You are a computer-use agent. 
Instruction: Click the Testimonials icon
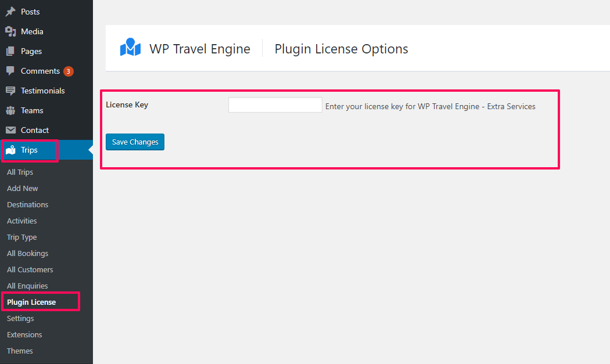pos(10,91)
